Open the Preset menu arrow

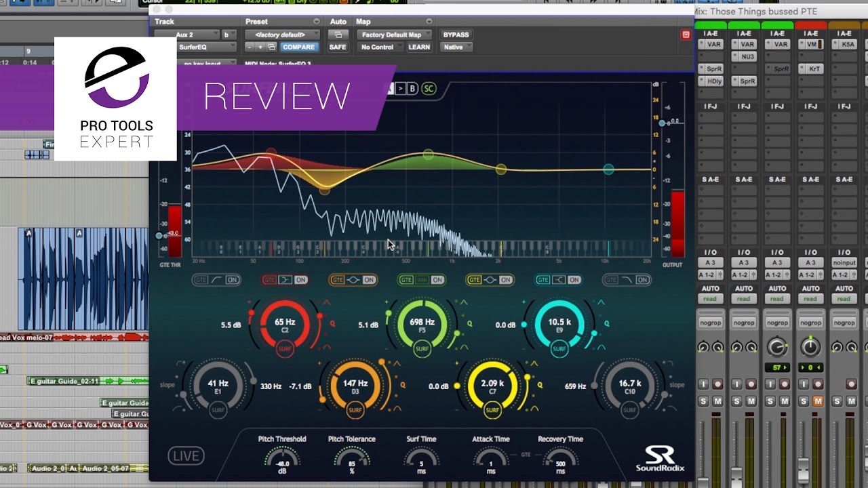(316, 22)
